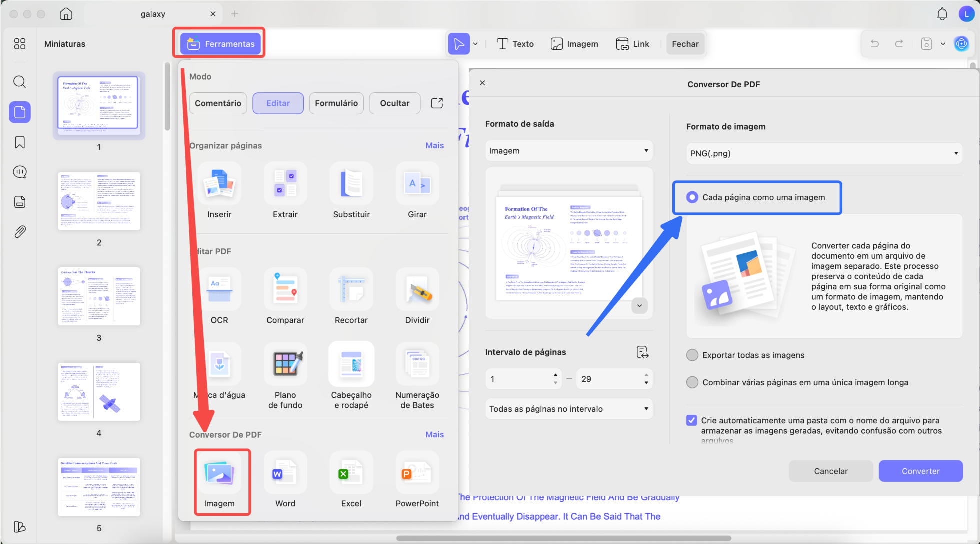Image resolution: width=980 pixels, height=544 pixels.
Task: Click Mais link beside Organizar páginas
Action: (x=434, y=145)
